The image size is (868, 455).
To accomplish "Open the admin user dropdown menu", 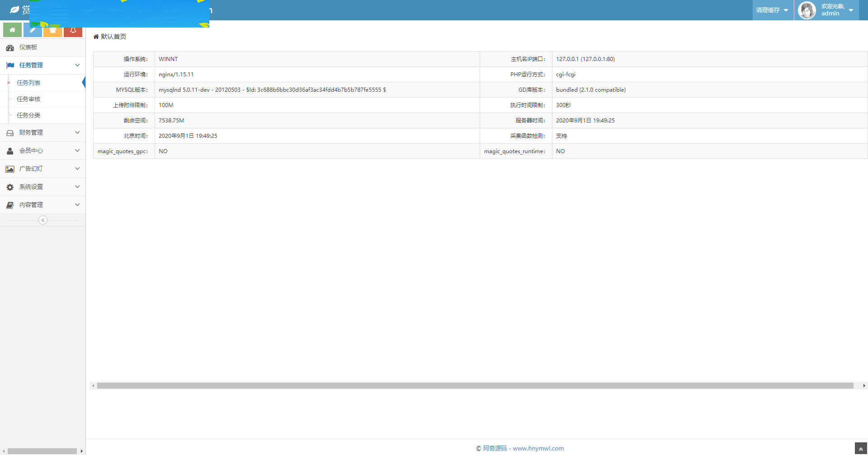I will (x=836, y=10).
